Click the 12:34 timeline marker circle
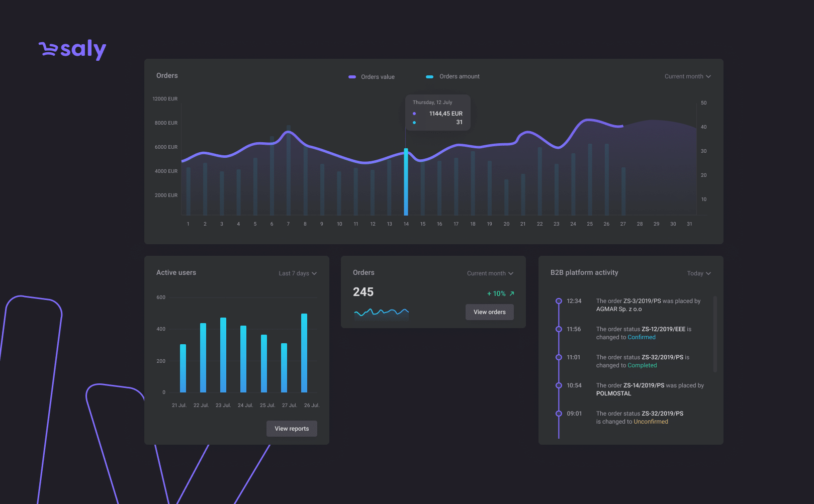This screenshot has width=814, height=504. (559, 301)
